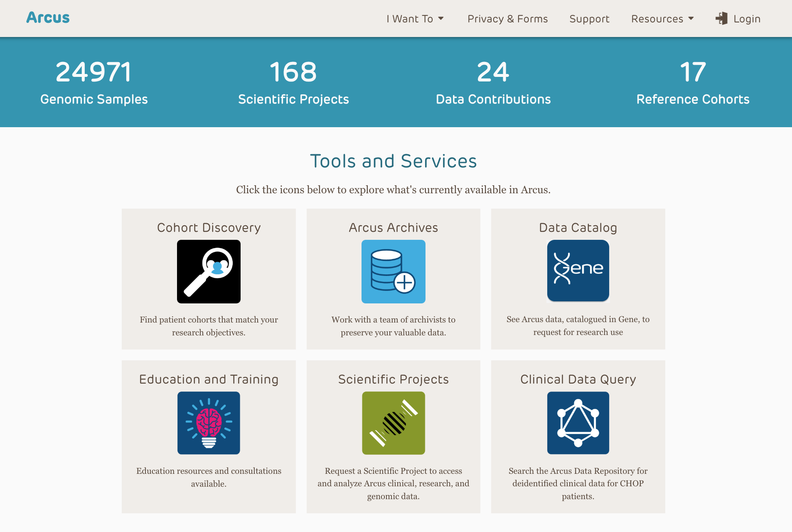Click the Cohort Discovery card title
792x532 pixels.
pyautogui.click(x=209, y=227)
